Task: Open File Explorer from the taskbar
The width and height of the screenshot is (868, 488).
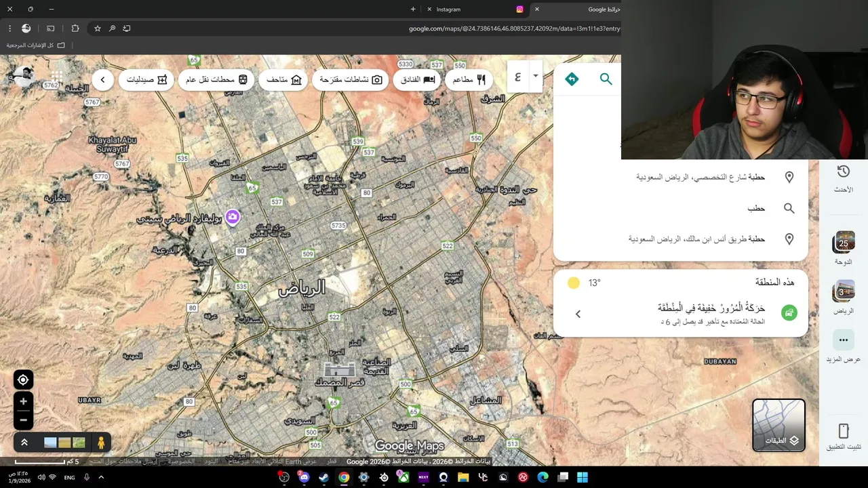Action: pyautogui.click(x=463, y=477)
